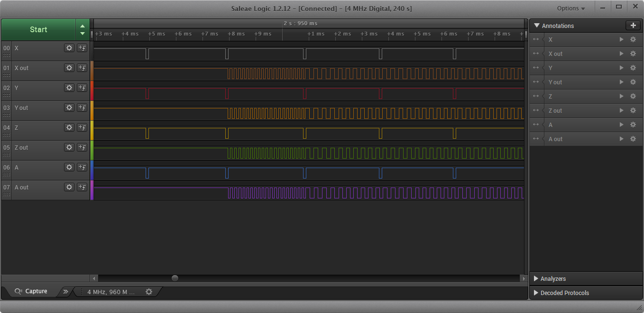Open gear settings for A annotation

[633, 125]
